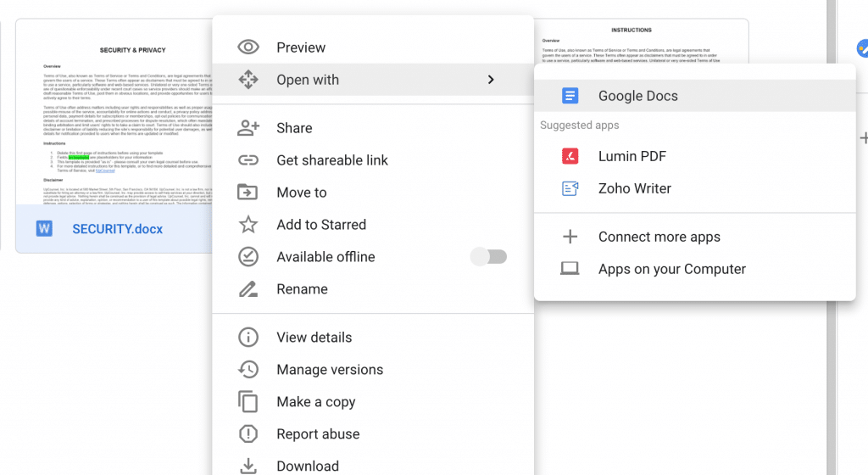Image resolution: width=868 pixels, height=475 pixels.
Task: Expand the Open with submenu arrow
Action: tap(490, 80)
